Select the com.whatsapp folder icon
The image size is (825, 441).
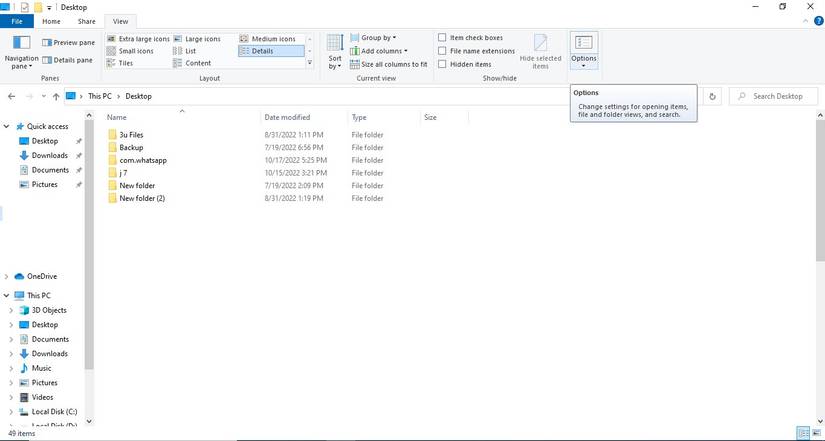coord(112,160)
